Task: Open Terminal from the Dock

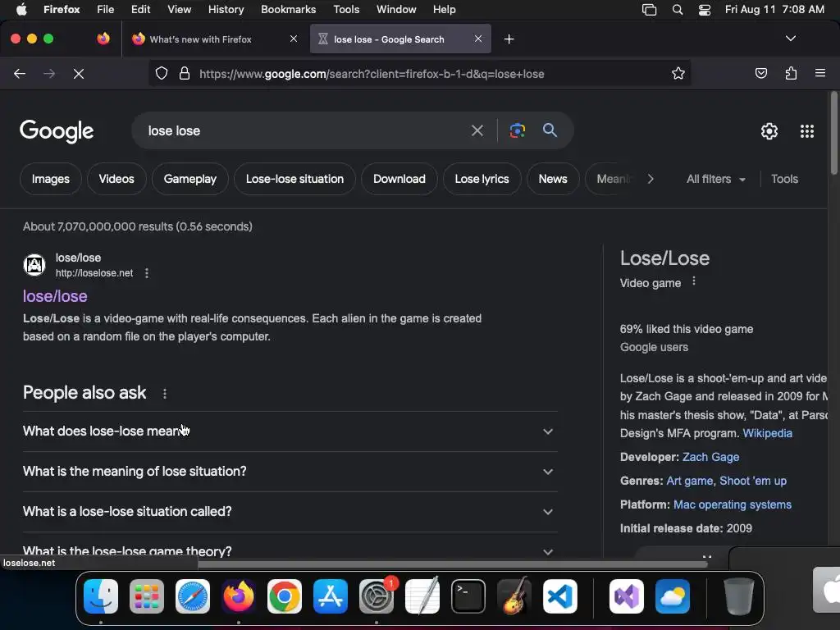Action: pyautogui.click(x=468, y=596)
